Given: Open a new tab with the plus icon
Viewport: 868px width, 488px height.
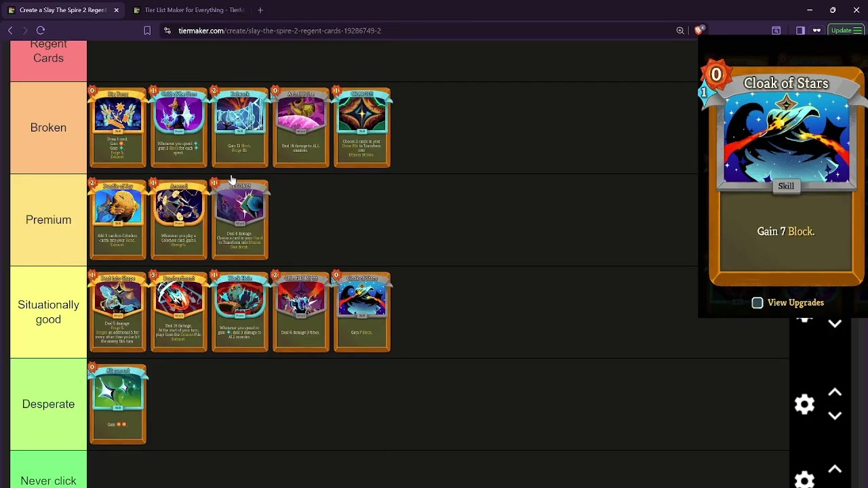Looking at the screenshot, I should point(260,10).
